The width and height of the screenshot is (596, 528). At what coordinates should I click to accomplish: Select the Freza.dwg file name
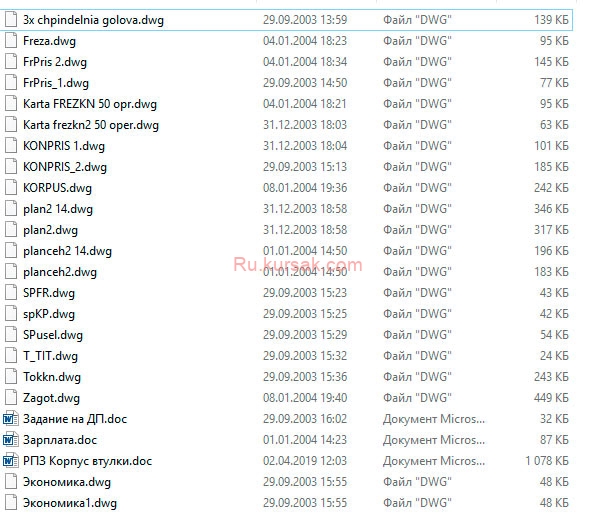(49, 41)
